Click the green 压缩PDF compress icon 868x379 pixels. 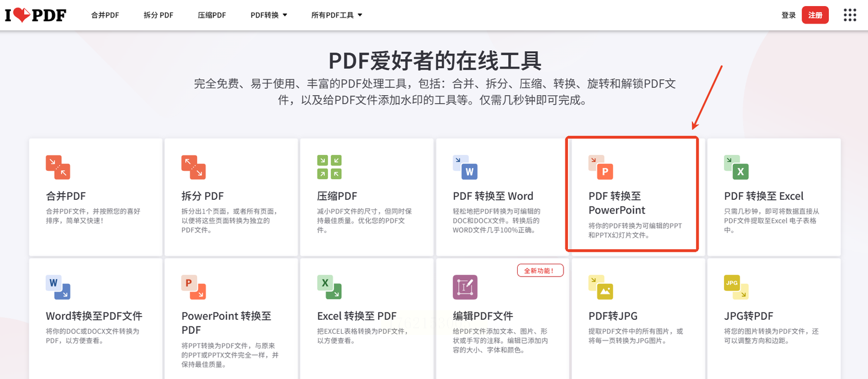(x=329, y=167)
